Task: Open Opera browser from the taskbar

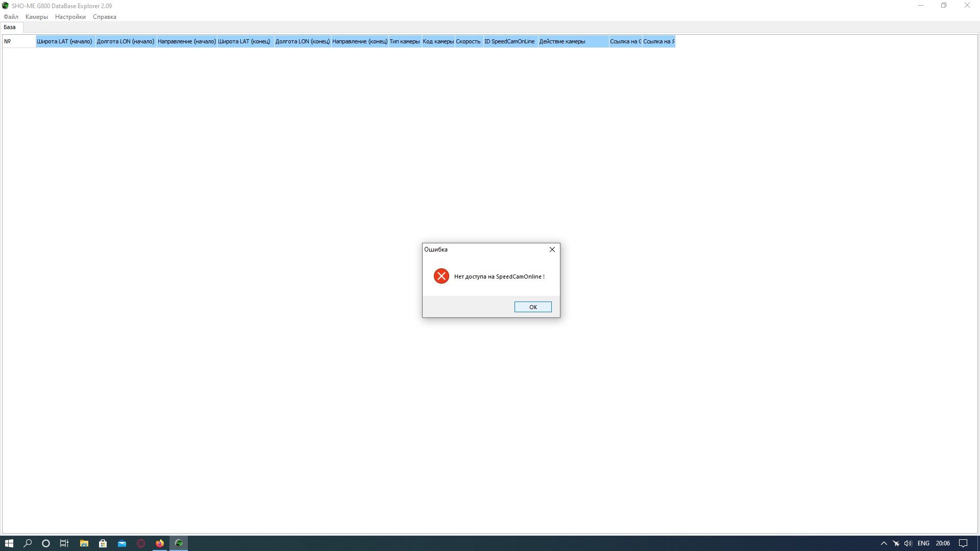Action: (141, 543)
